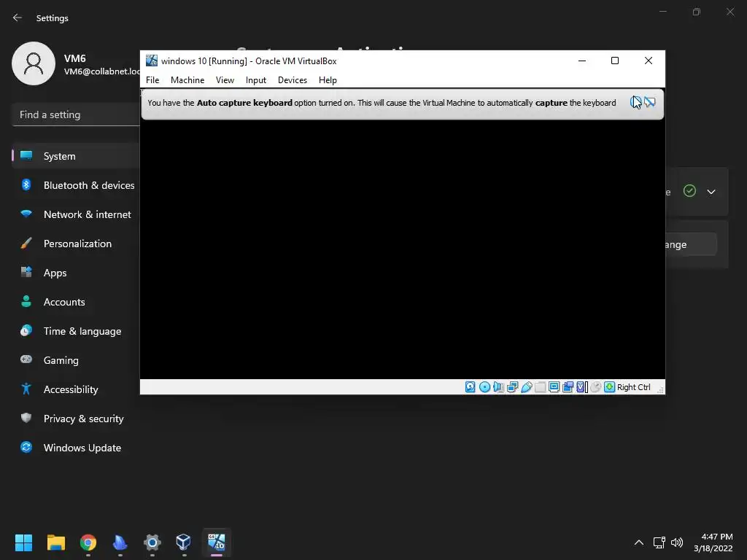The width and height of the screenshot is (747, 560).
Task: Click the video capture status icon
Action: (568, 387)
